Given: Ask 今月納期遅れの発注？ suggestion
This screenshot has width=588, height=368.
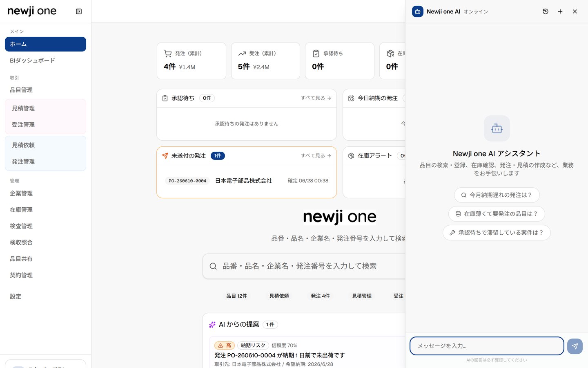Looking at the screenshot, I should coord(497,195).
